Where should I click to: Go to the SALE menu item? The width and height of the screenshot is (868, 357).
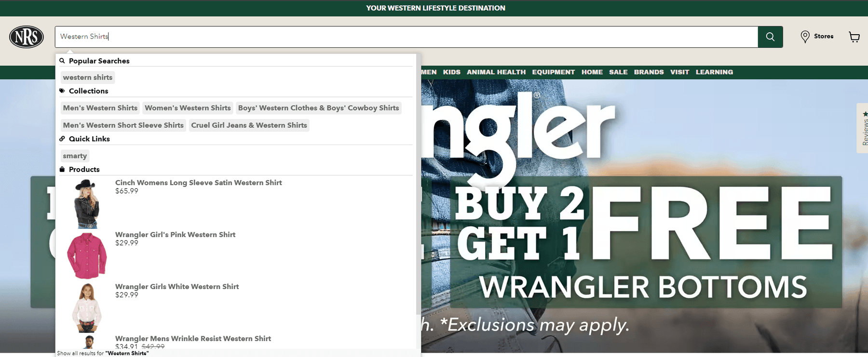pyautogui.click(x=618, y=72)
